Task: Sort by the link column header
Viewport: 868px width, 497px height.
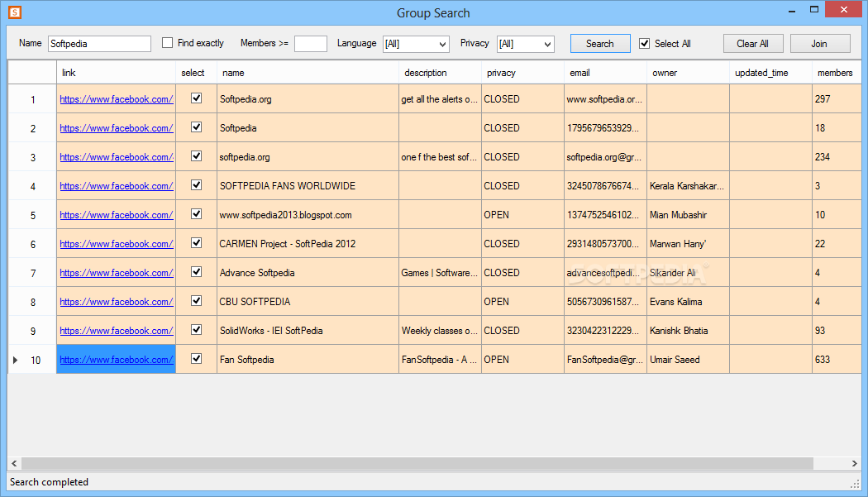Action: tap(116, 73)
